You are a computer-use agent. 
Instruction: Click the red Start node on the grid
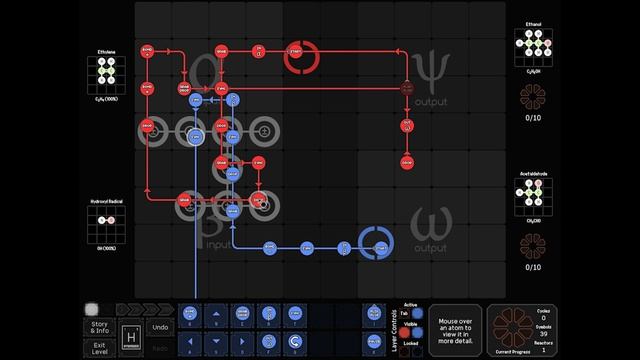coord(295,51)
